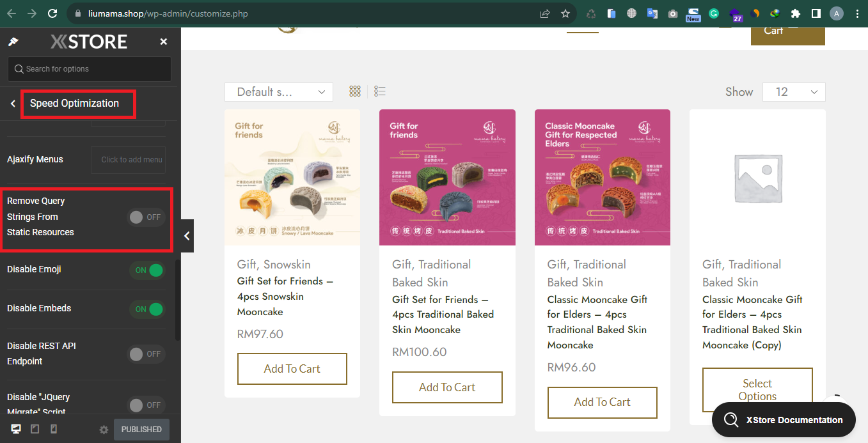Click price RM96.60
Image resolution: width=868 pixels, height=443 pixels.
[x=572, y=368]
